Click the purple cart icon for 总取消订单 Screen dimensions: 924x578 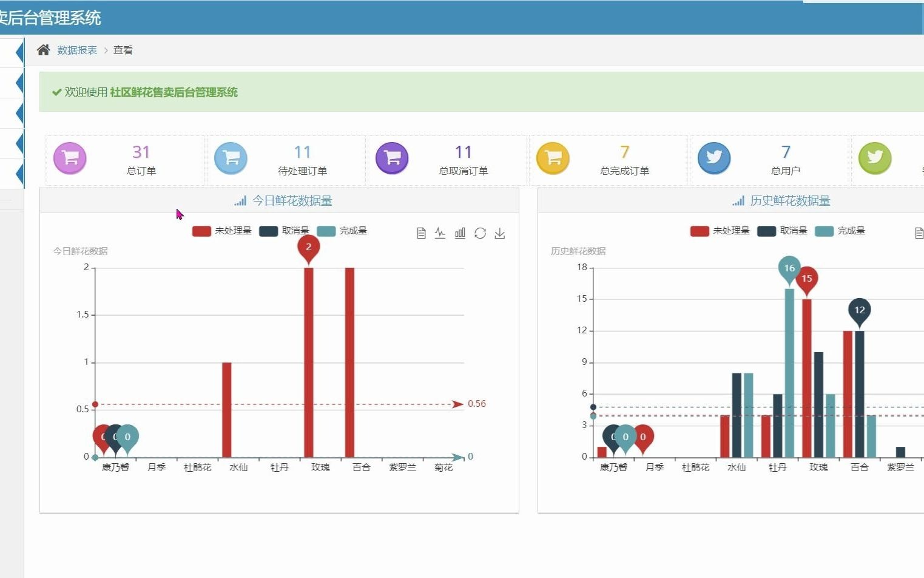click(392, 158)
